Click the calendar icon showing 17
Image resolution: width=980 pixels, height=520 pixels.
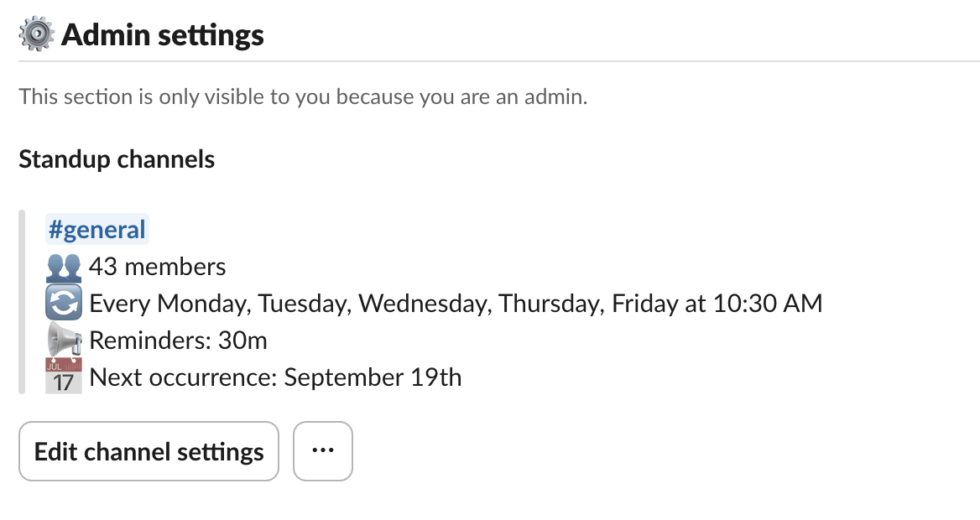click(x=64, y=377)
